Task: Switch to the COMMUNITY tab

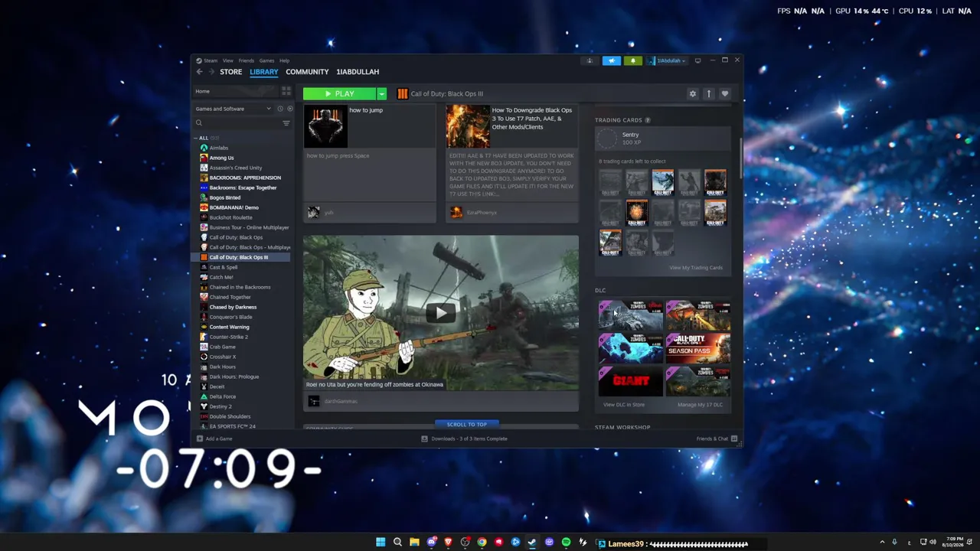Action: pyautogui.click(x=307, y=72)
